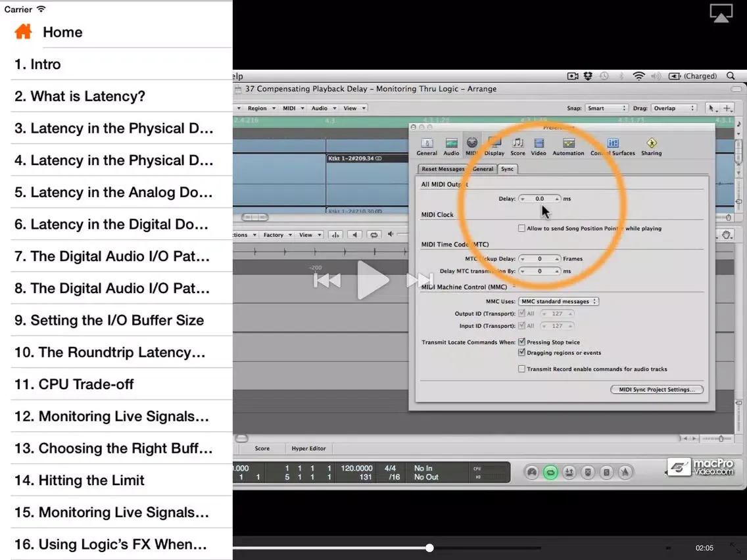Switch to the General tab beside Sync
747x560 pixels.
coord(483,169)
